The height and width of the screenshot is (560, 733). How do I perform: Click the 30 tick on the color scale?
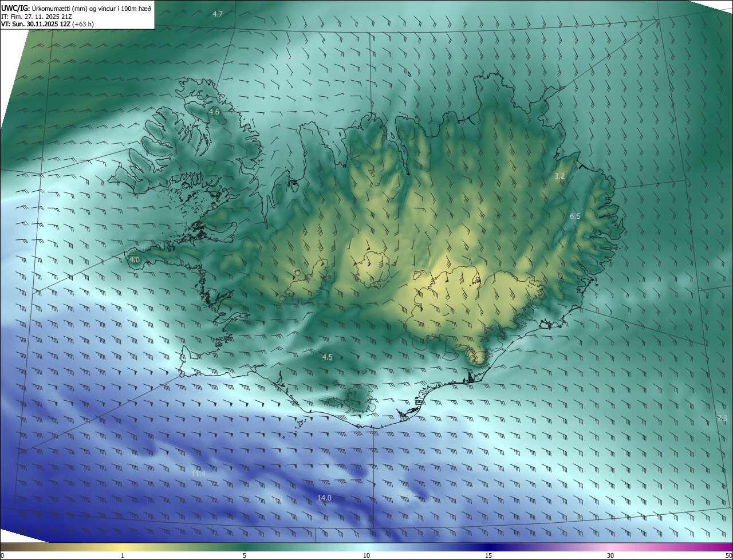click(610, 555)
